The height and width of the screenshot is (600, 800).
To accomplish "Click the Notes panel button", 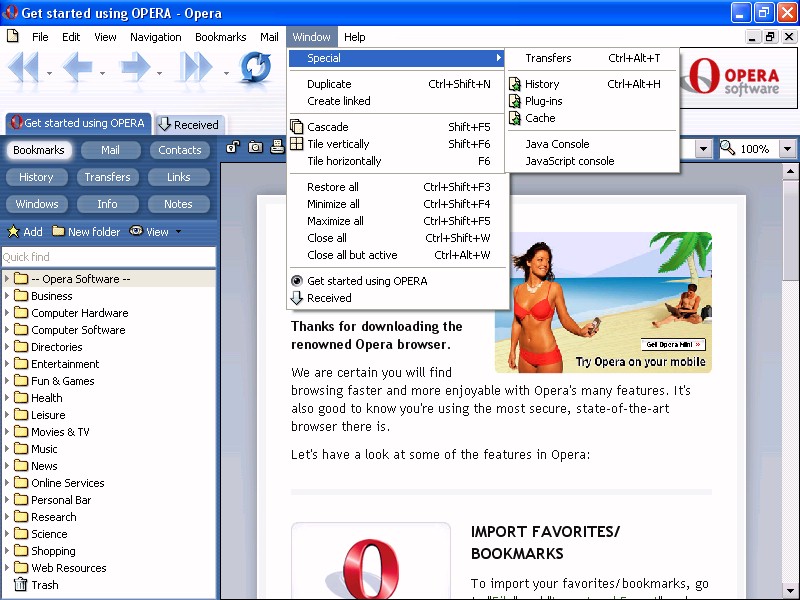I will tap(178, 204).
